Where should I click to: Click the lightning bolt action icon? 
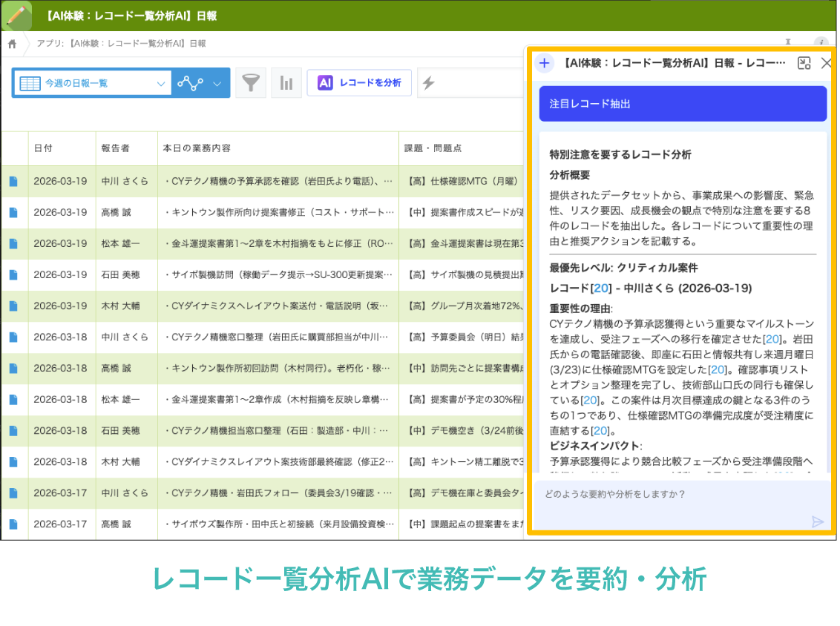(x=429, y=83)
